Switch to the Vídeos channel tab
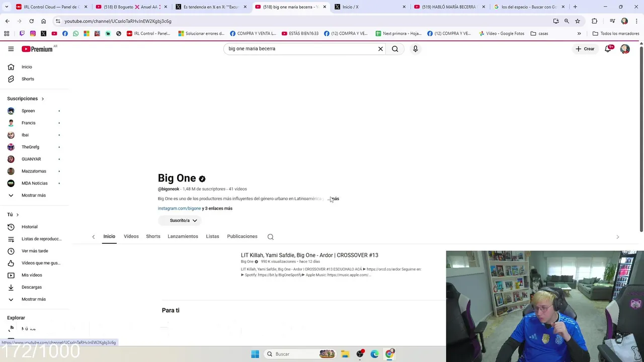Image resolution: width=644 pixels, height=362 pixels. pyautogui.click(x=131, y=236)
